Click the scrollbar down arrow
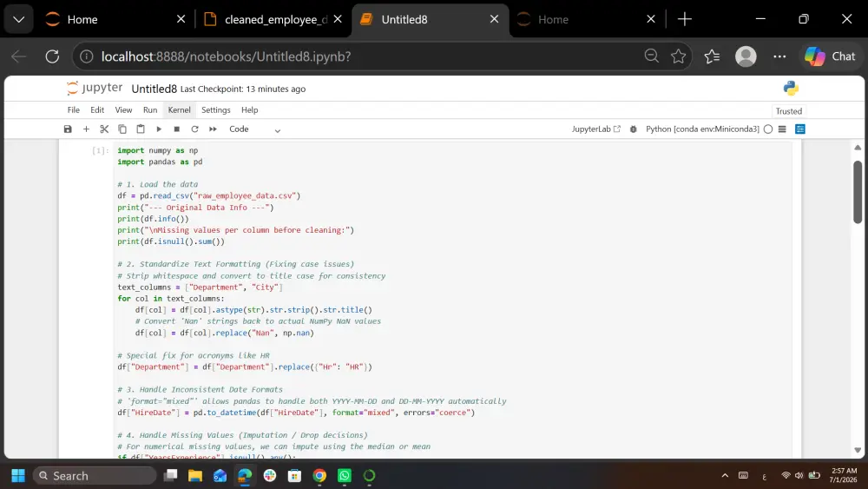 (858, 450)
